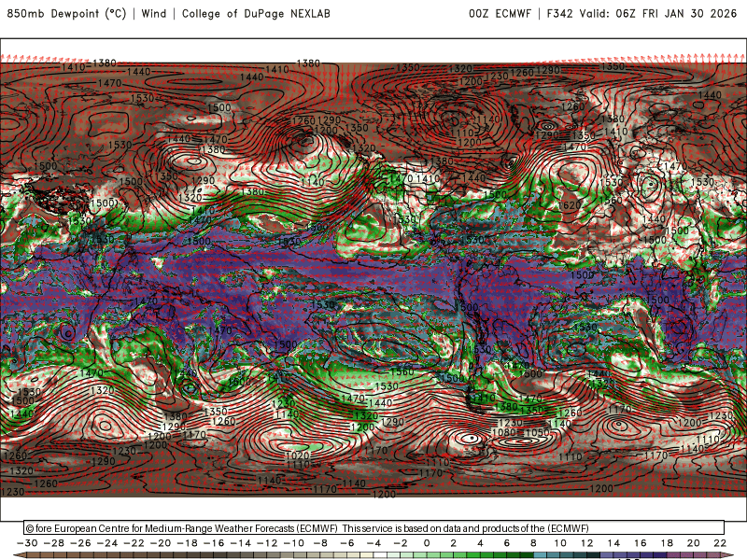
Task: Click the '-12' colorbar scale label
Action: pyautogui.click(x=267, y=543)
